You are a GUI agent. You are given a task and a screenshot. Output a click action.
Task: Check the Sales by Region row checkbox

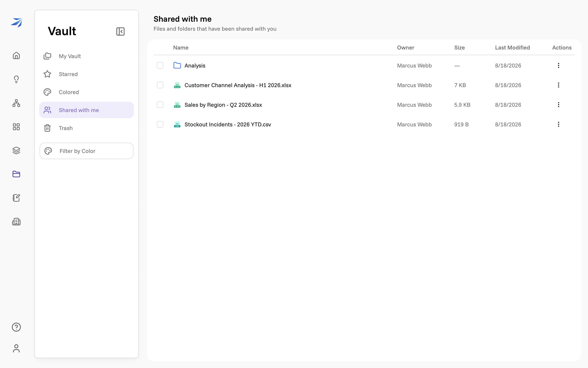point(160,105)
